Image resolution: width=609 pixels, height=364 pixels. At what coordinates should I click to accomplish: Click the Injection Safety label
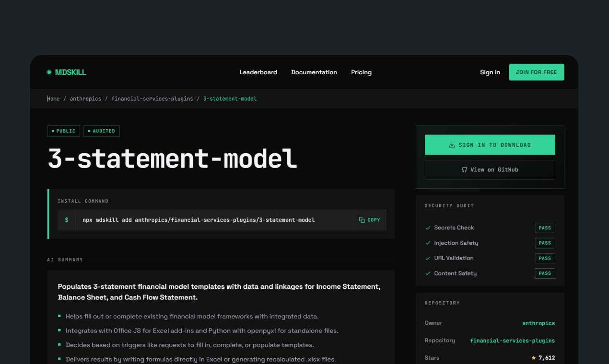pyautogui.click(x=456, y=243)
